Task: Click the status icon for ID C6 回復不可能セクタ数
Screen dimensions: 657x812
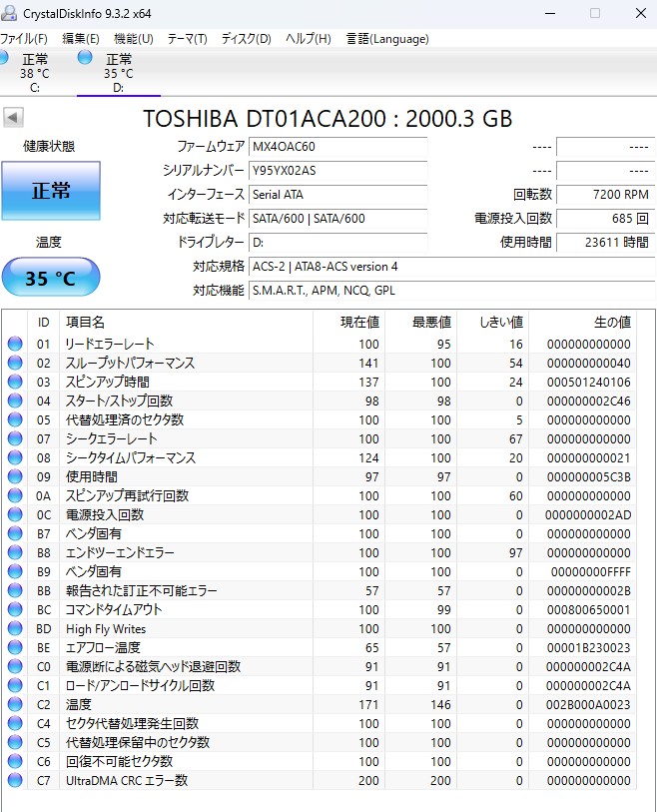Action: tap(15, 761)
